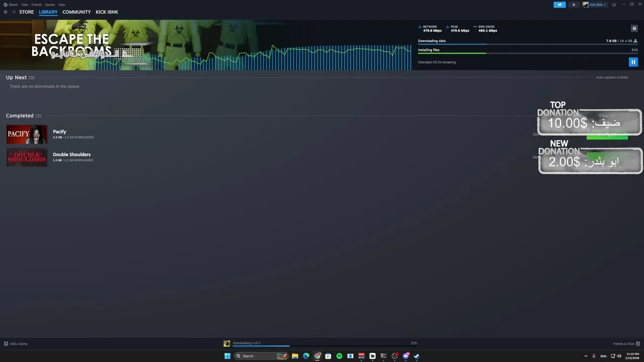Open the STORE tab
This screenshot has width=644, height=362.
click(27, 12)
